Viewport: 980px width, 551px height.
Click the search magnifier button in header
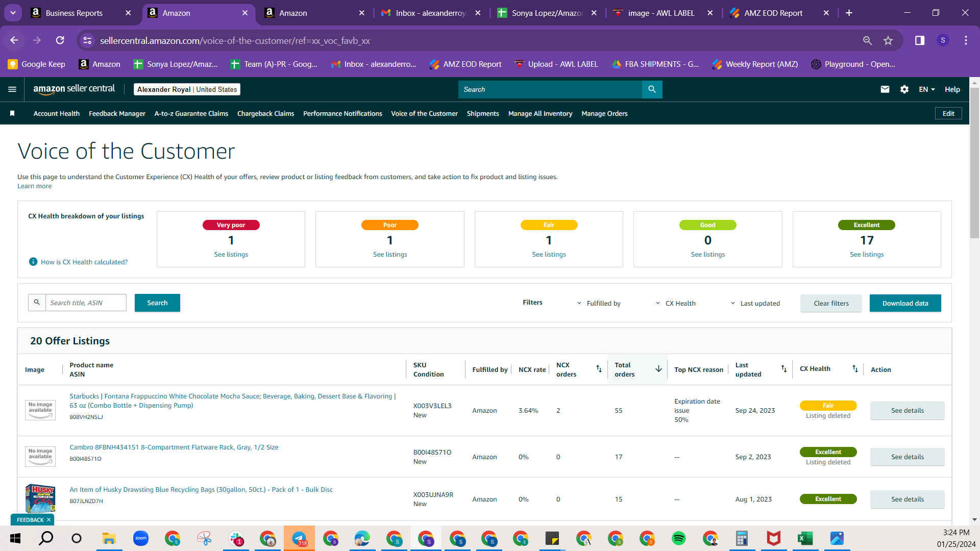652,89
